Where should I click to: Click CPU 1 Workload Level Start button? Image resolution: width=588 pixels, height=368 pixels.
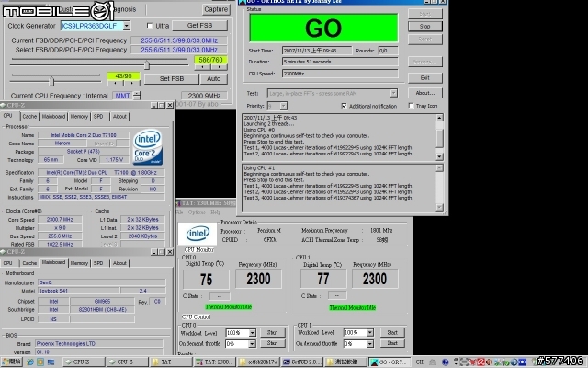392,333
